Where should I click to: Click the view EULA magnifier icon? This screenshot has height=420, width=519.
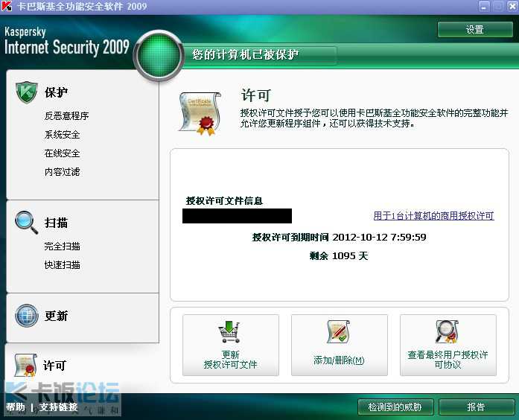click(x=447, y=331)
